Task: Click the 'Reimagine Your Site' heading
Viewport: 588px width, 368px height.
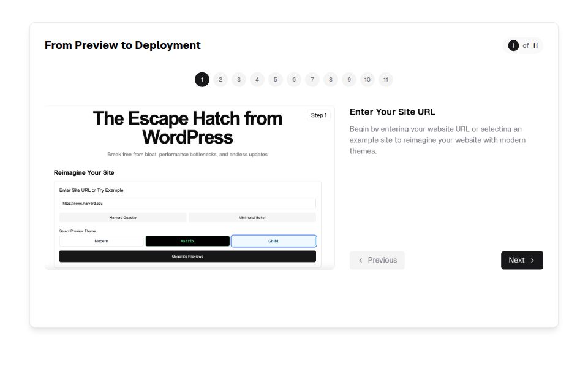Action: click(84, 173)
